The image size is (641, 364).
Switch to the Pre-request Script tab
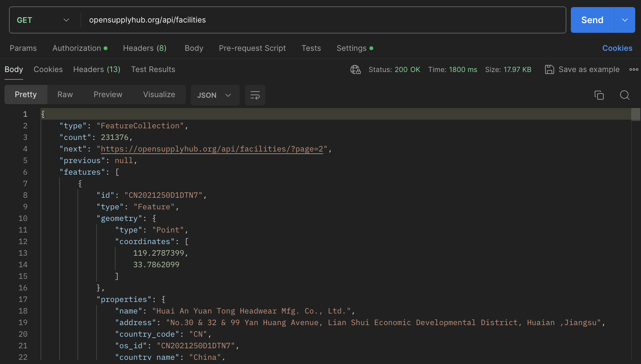252,48
